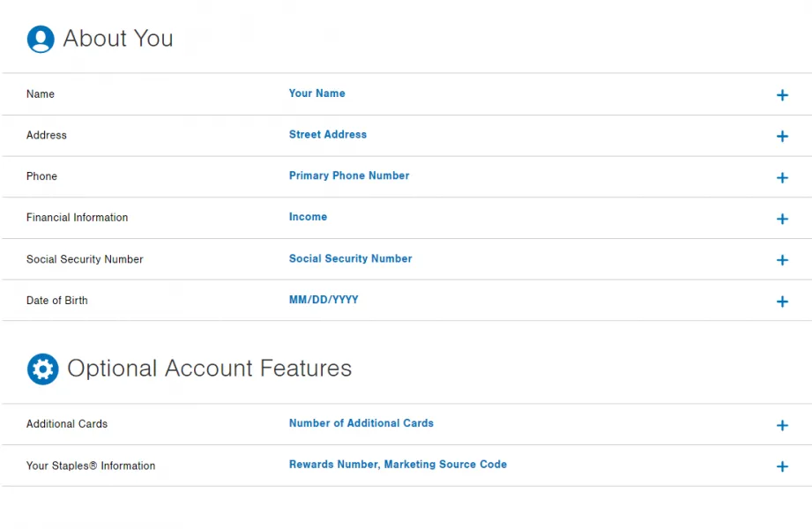Image resolution: width=812 pixels, height=529 pixels.
Task: Open Number of Additional Cards link
Action: point(361,423)
